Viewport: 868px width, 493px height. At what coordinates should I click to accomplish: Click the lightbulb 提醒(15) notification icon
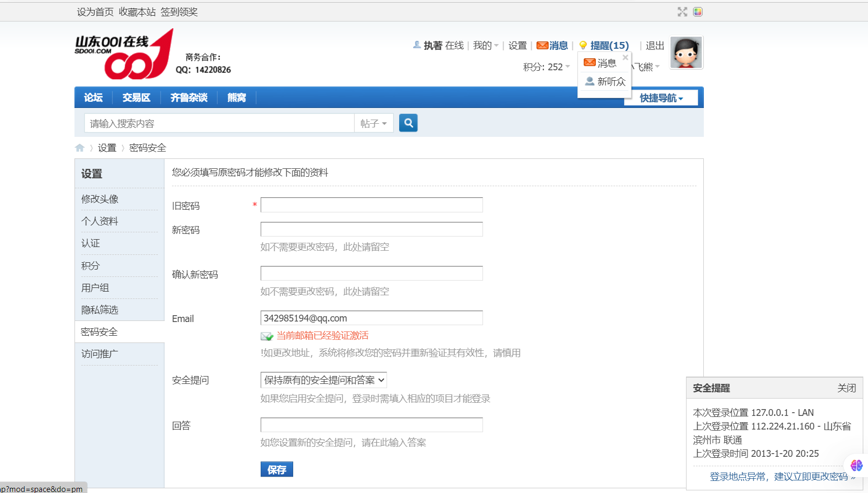click(583, 46)
